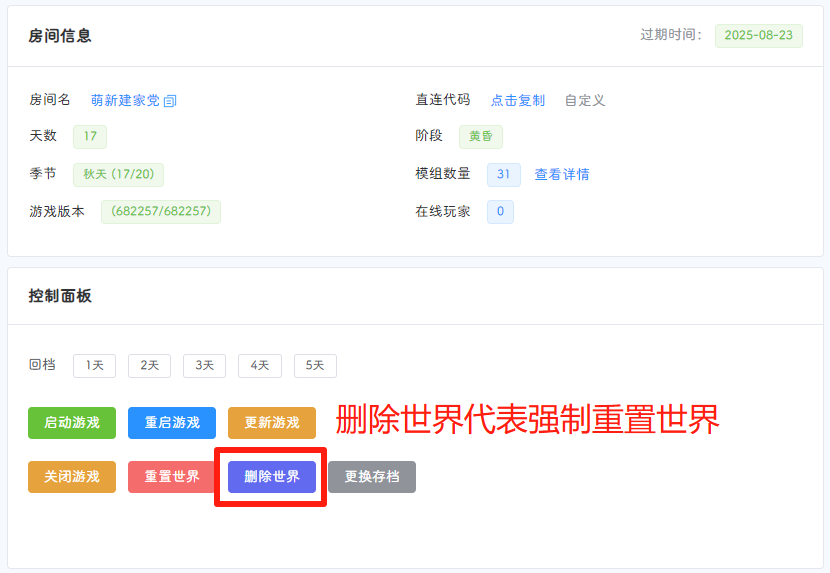Reset the world with 重置世界
The width and height of the screenshot is (830, 573).
[x=172, y=477]
